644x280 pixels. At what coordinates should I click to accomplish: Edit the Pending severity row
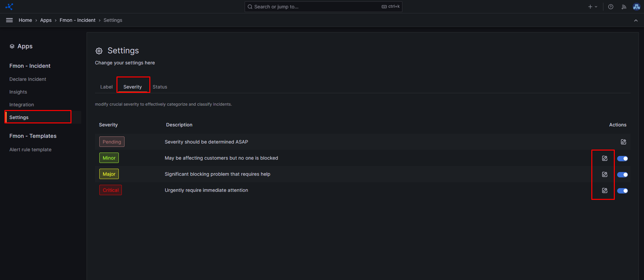point(624,142)
